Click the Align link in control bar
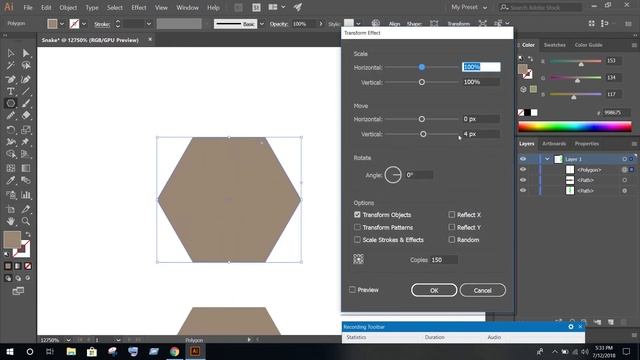This screenshot has width=640, height=360. (394, 24)
